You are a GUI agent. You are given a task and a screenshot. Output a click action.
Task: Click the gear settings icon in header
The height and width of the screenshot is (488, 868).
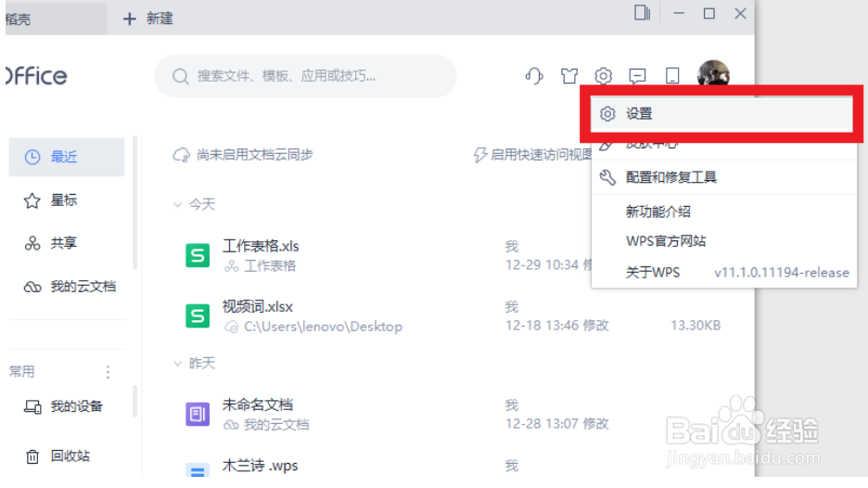(604, 75)
